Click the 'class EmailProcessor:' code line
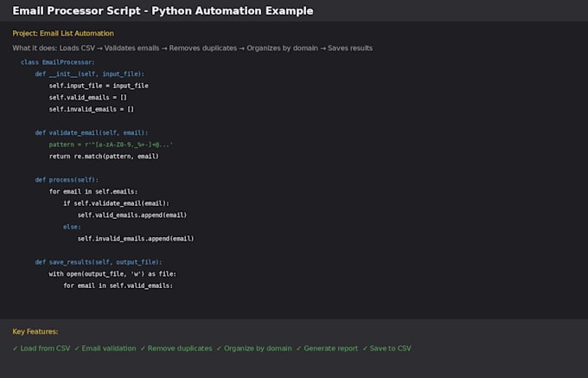This screenshot has height=378, width=588. pos(58,62)
